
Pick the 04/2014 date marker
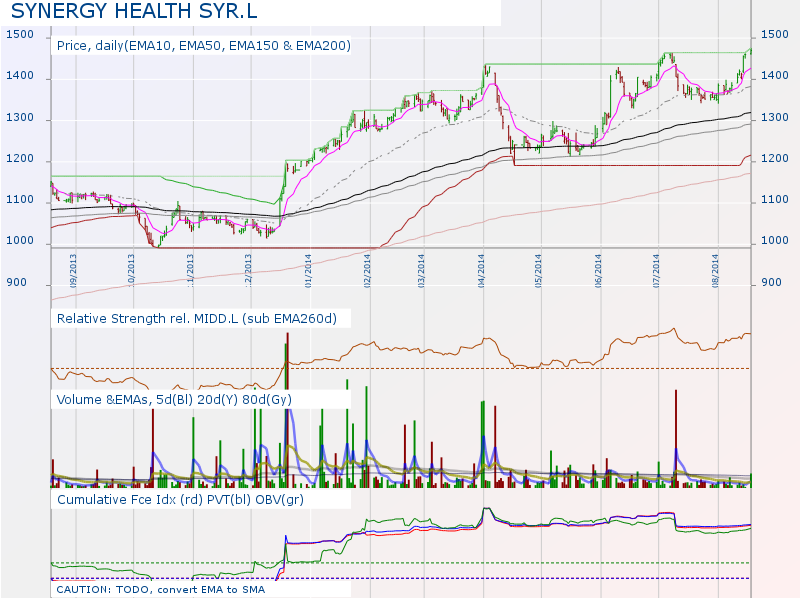coord(482,270)
